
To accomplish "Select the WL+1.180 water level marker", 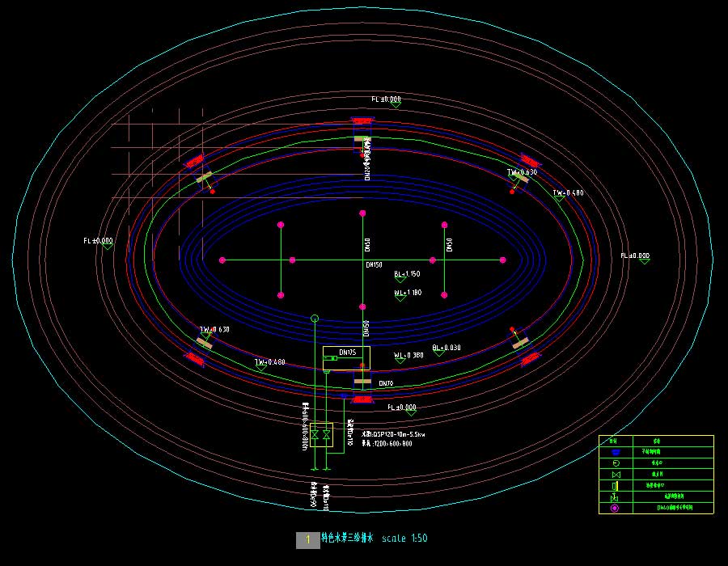I will click(x=407, y=293).
